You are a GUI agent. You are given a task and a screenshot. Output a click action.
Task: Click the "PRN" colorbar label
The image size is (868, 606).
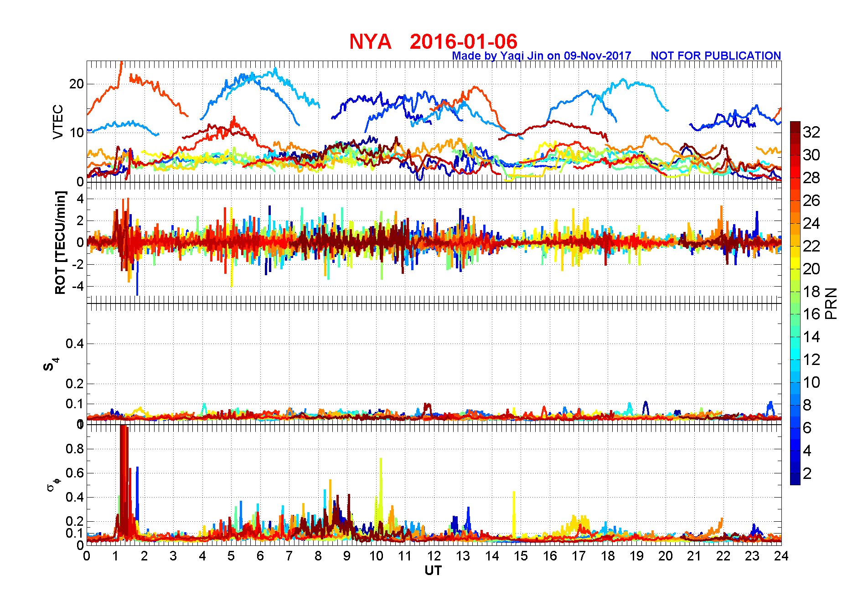pos(831,303)
